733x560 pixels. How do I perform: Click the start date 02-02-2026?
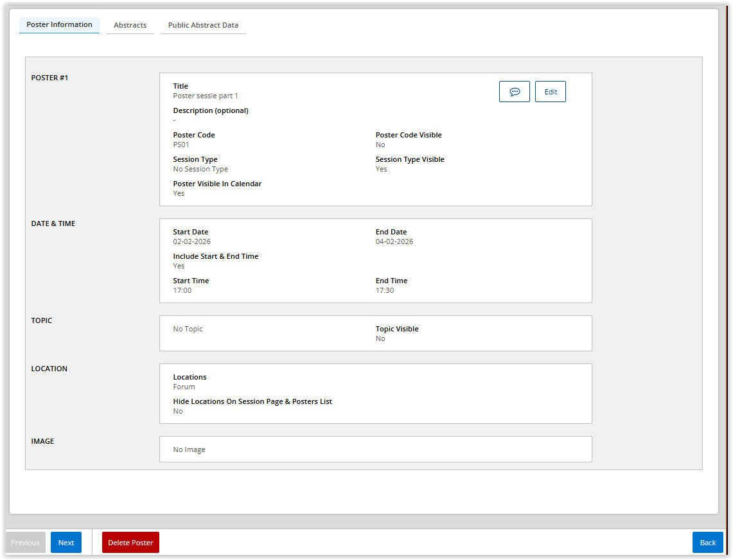(191, 241)
